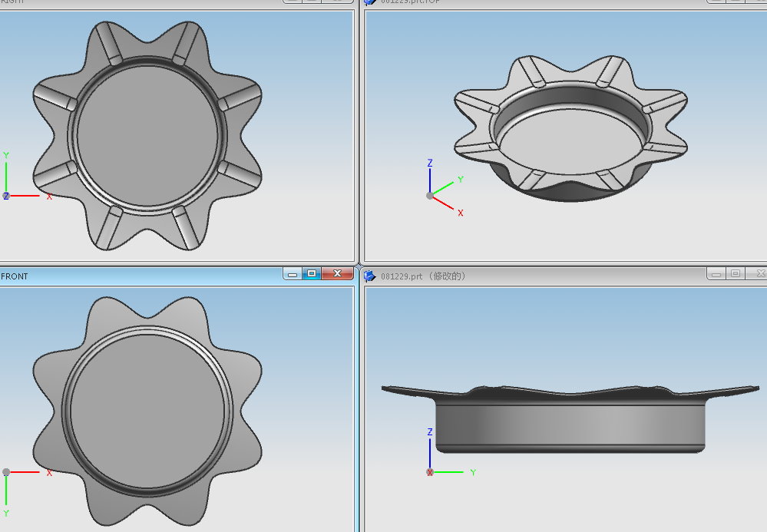The image size is (767, 532).
Task: Close the FRONT view window
Action: (x=337, y=274)
